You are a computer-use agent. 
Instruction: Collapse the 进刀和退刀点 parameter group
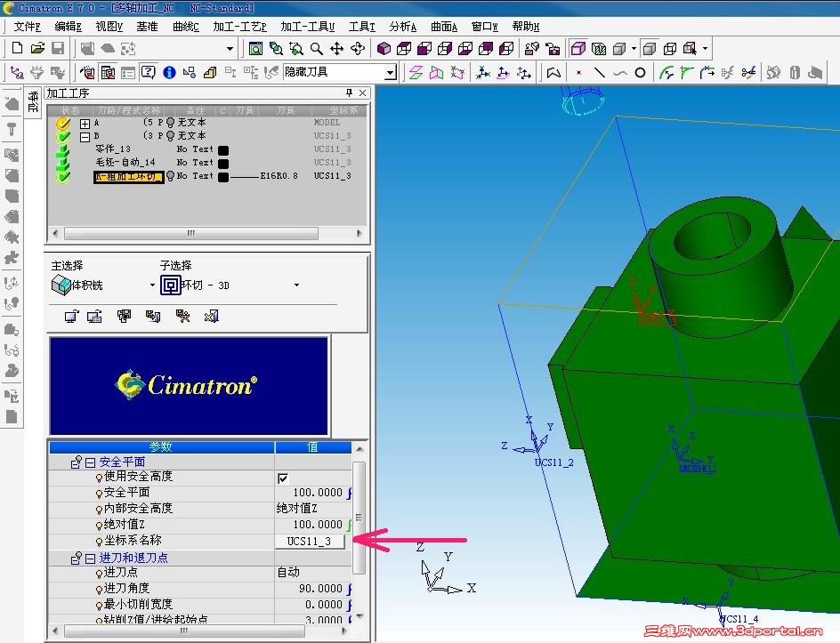click(91, 559)
